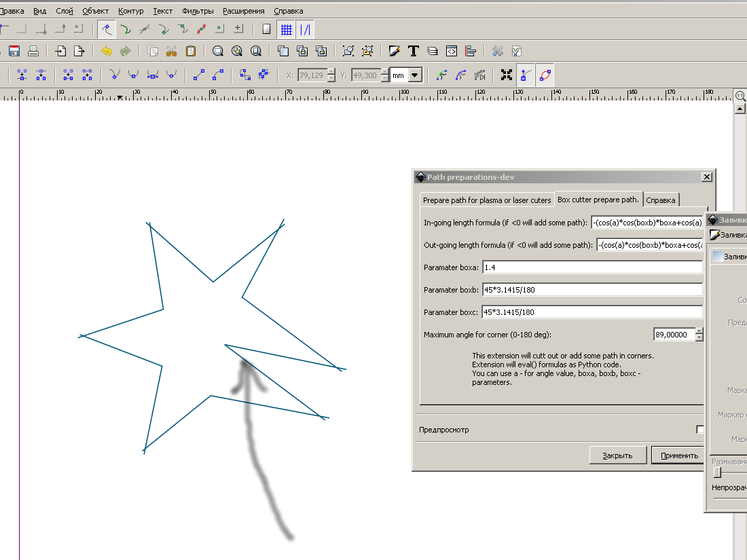The height and width of the screenshot is (560, 747).
Task: Open Text and Font dialog icon
Action: [x=414, y=51]
